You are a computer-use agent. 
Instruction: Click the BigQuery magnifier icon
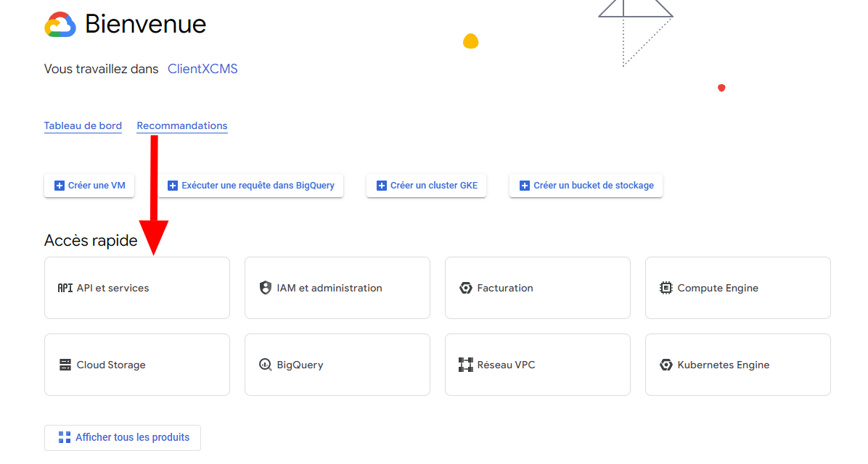click(266, 365)
